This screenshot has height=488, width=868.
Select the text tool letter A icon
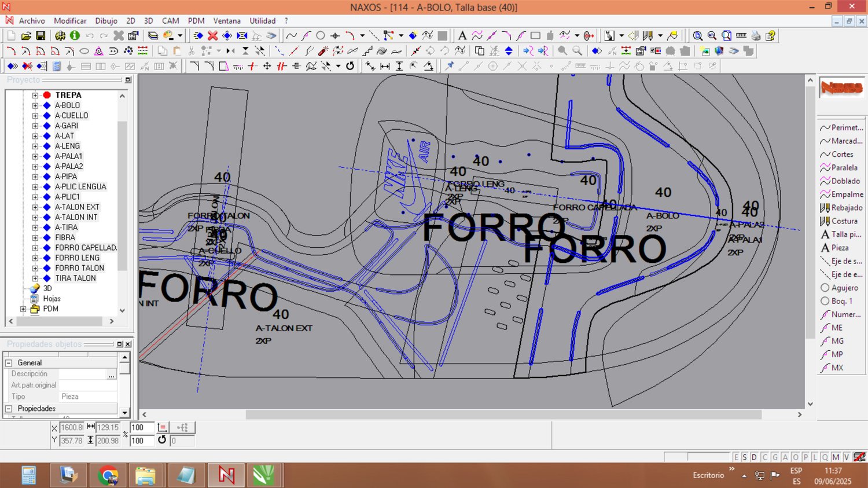[462, 36]
